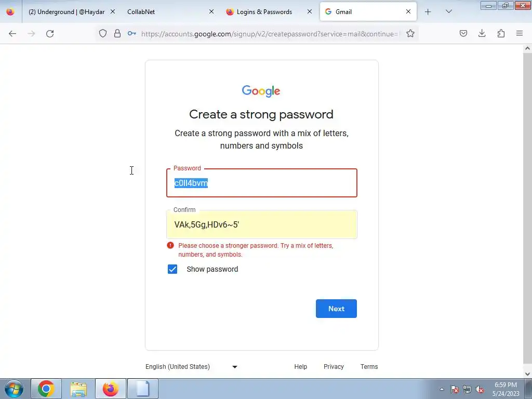The width and height of the screenshot is (532, 399).
Task: Open the Terms link in the footer
Action: pos(369,367)
